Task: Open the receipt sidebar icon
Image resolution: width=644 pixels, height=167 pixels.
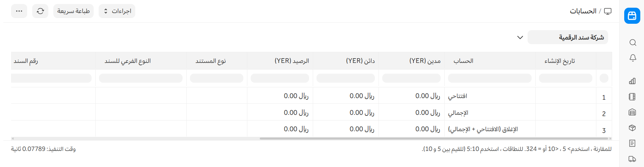Action: (632, 143)
